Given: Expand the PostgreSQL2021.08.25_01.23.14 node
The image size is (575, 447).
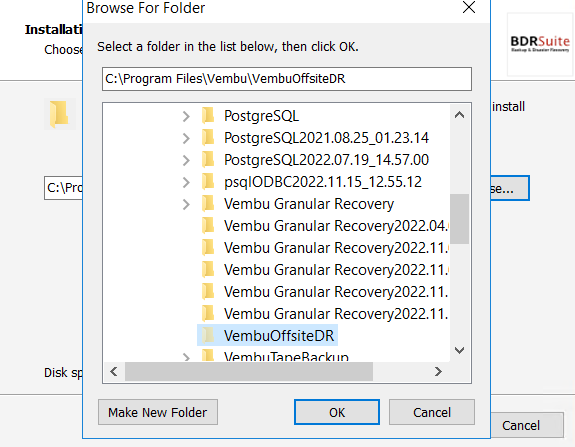Looking at the screenshot, I should (186, 138).
